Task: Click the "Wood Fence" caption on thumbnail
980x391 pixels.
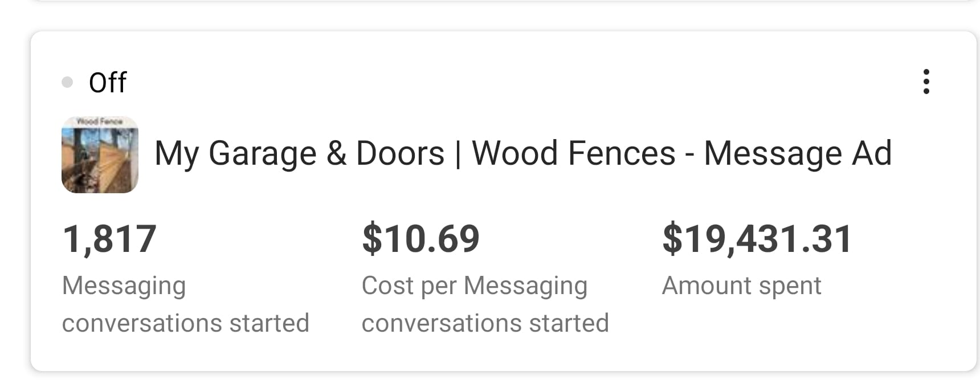Action: pos(100,121)
